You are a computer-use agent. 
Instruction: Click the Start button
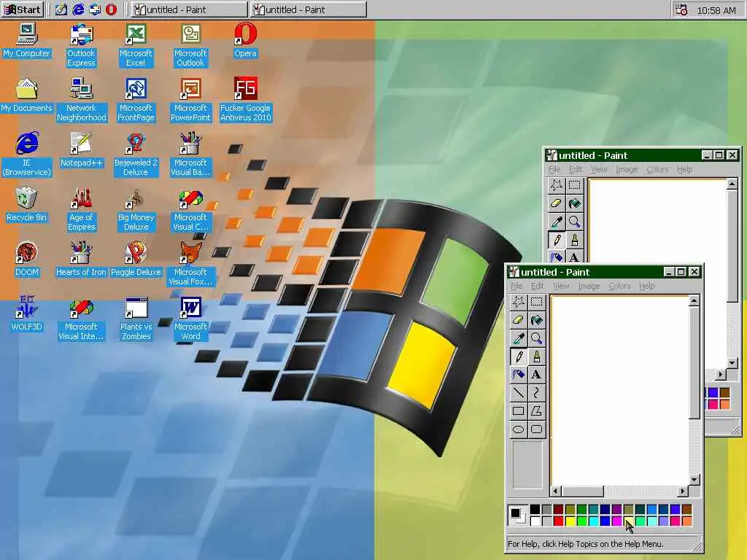[x=23, y=9]
